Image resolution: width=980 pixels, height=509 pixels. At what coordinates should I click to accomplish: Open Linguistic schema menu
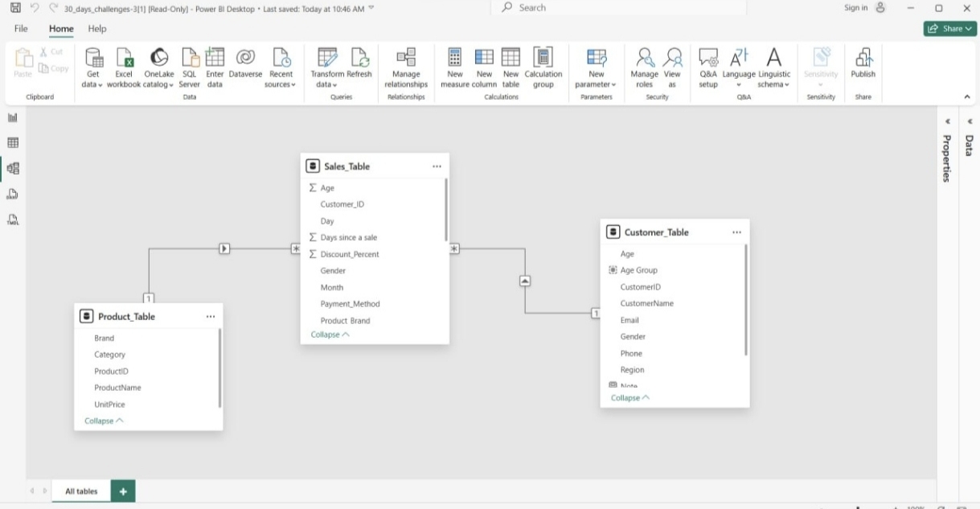pyautogui.click(x=774, y=68)
